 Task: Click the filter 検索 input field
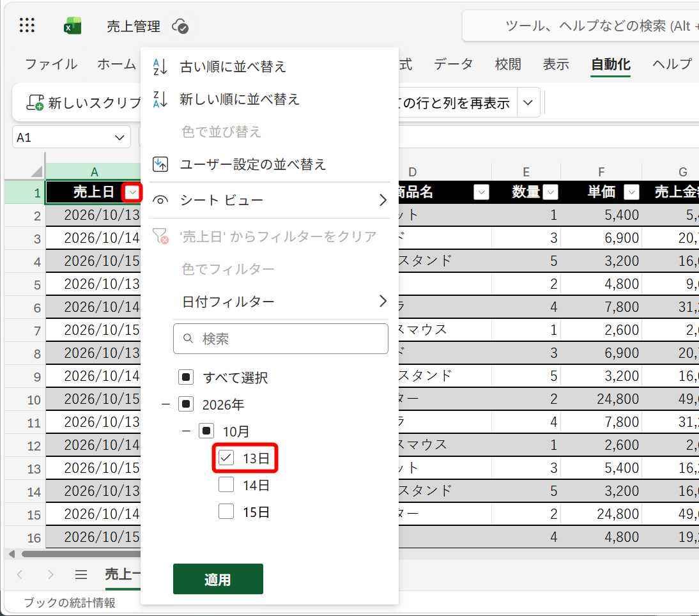point(280,339)
